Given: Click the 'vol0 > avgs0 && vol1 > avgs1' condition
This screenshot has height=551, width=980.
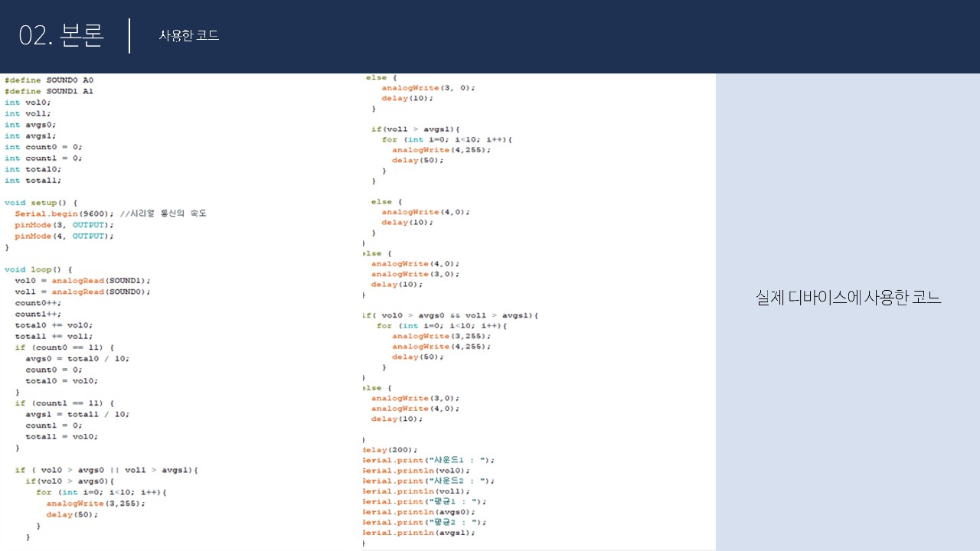Looking at the screenshot, I should [450, 315].
